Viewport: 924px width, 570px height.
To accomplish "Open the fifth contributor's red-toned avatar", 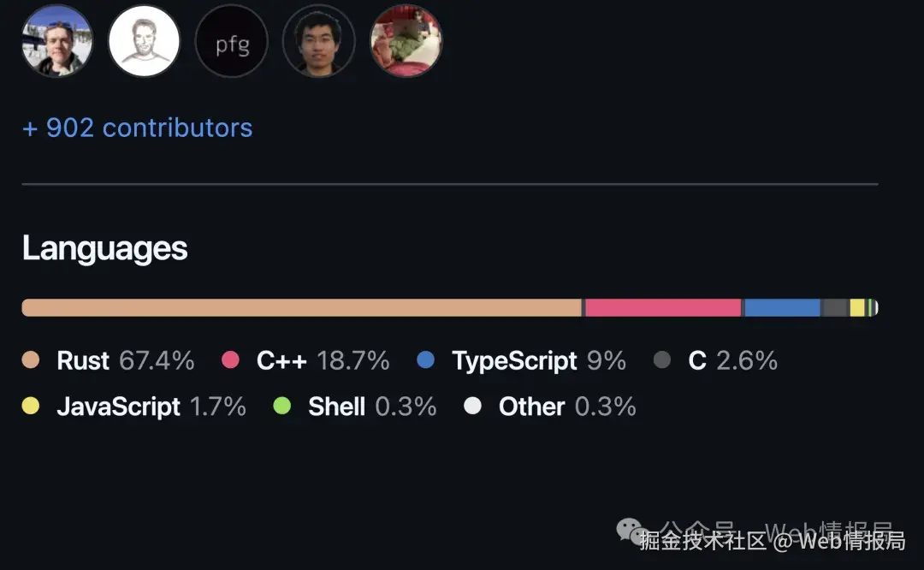I will click(406, 41).
